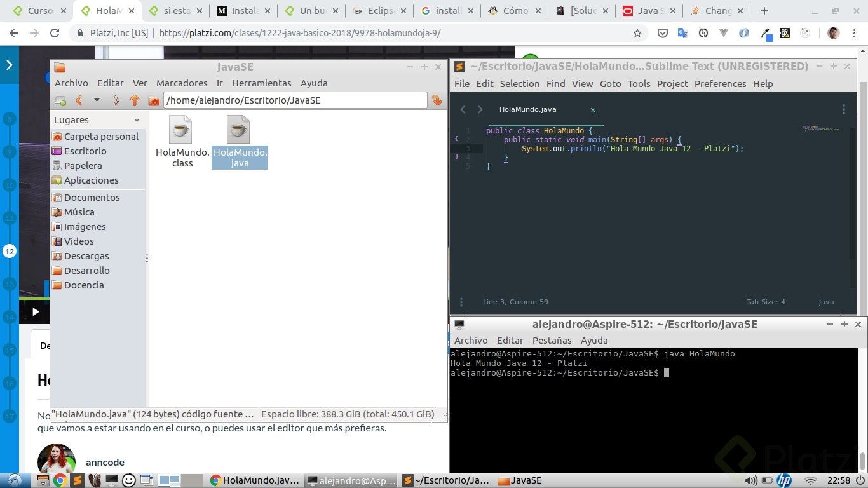
Task: Open Editar menu in terminal window
Action: [x=510, y=341]
